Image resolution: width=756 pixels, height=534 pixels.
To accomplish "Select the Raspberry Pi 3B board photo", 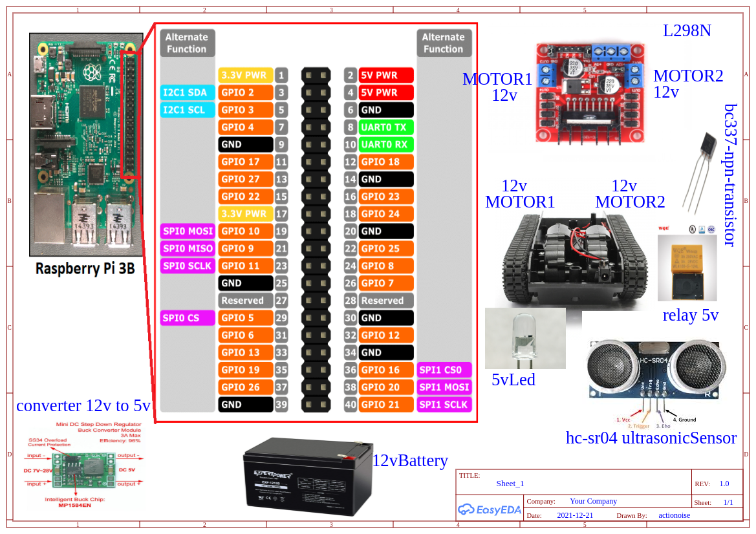I will (86, 145).
